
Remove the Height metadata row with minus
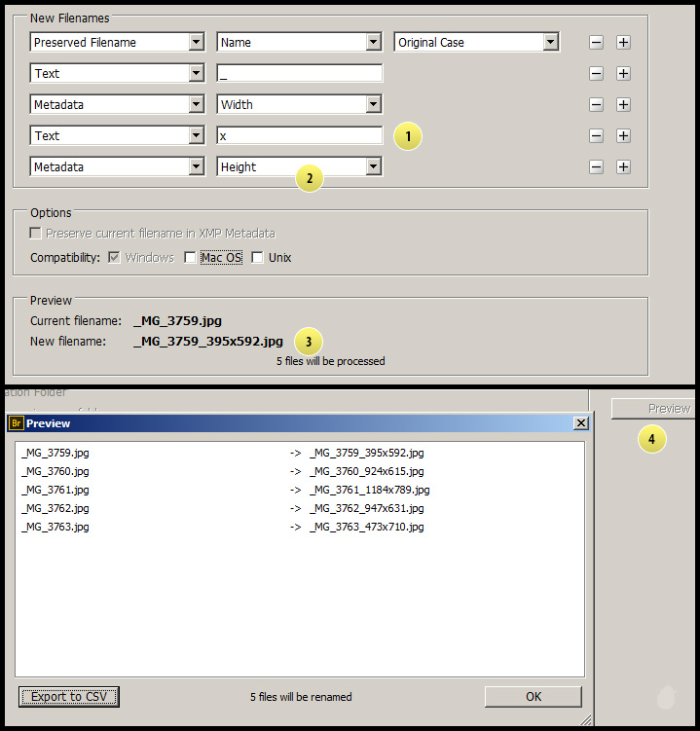[596, 167]
